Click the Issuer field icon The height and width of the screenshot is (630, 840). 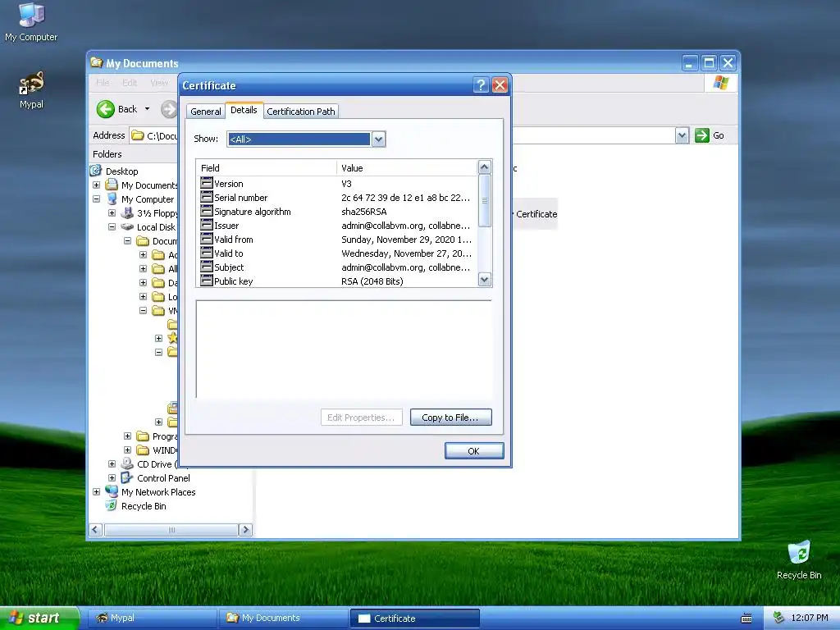pos(207,225)
